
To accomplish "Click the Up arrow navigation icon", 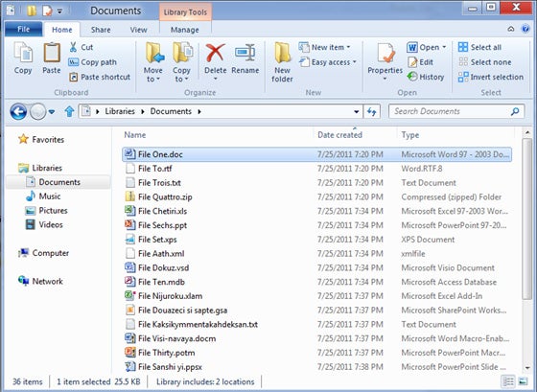I will (69, 111).
